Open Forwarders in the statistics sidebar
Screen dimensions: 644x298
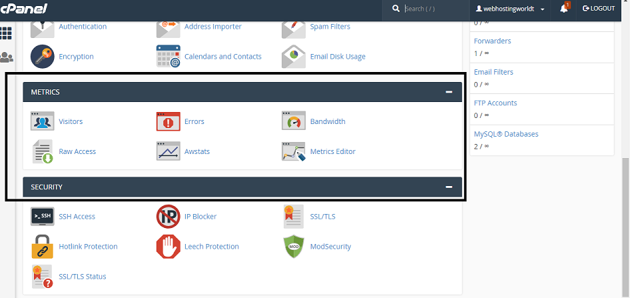pyautogui.click(x=492, y=41)
